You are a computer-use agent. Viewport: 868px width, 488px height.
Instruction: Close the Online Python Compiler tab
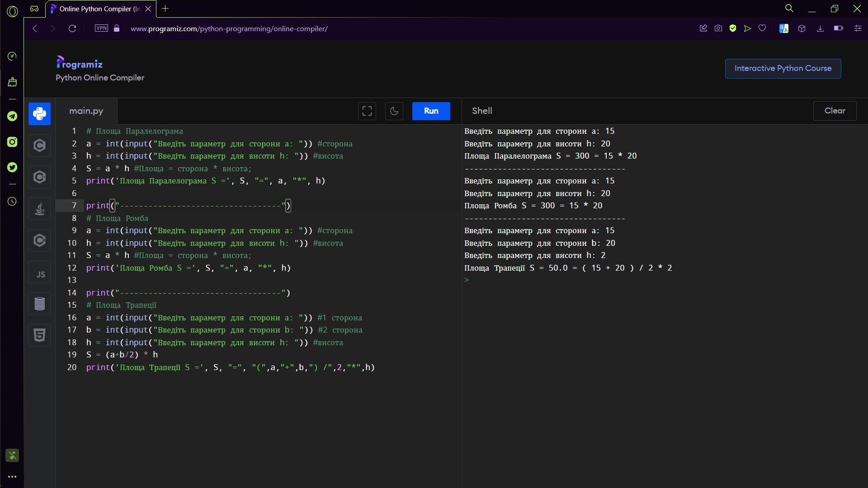148,9
